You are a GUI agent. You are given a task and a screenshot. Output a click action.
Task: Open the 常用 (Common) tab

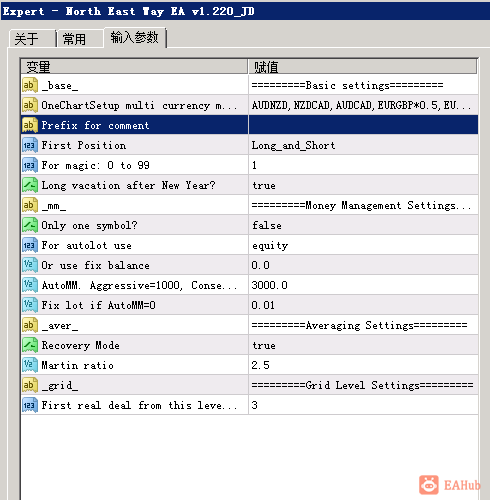point(80,39)
